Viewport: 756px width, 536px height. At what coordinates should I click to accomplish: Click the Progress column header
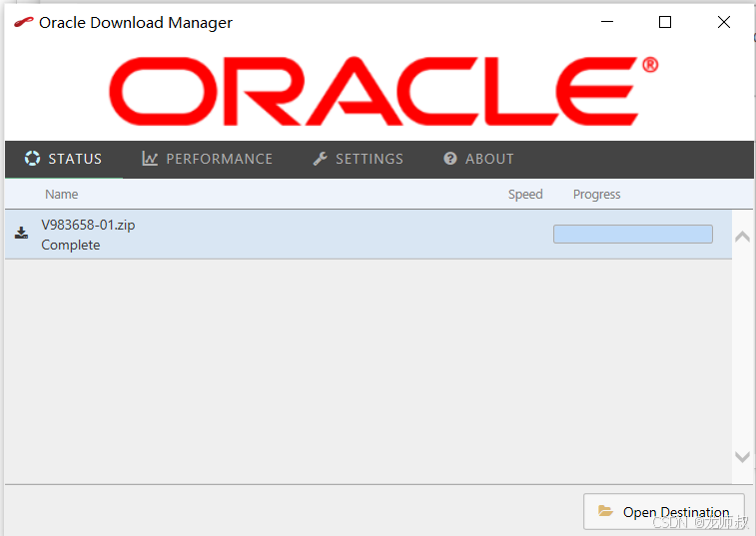pos(597,195)
